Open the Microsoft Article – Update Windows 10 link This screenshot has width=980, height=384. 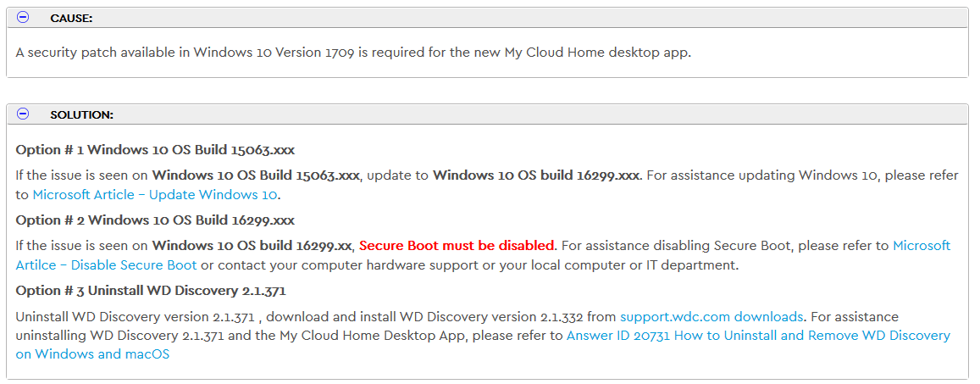154,194
